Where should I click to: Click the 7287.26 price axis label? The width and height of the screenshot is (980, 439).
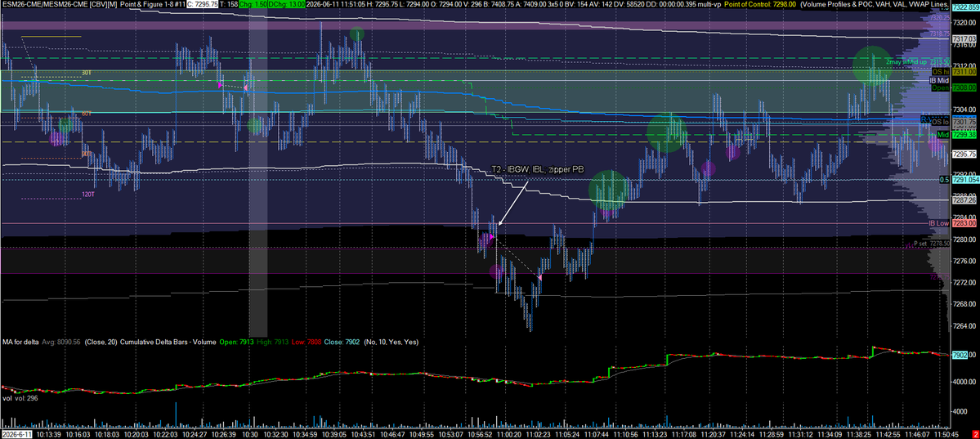tap(963, 201)
